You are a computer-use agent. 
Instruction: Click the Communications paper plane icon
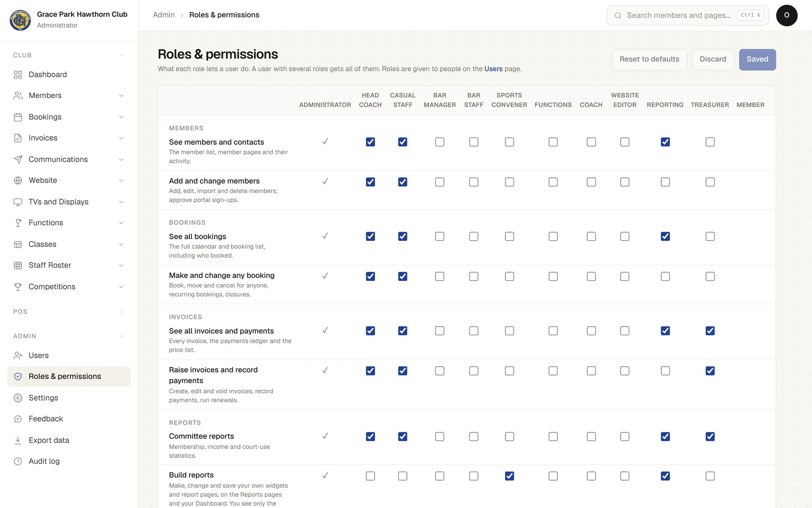18,160
